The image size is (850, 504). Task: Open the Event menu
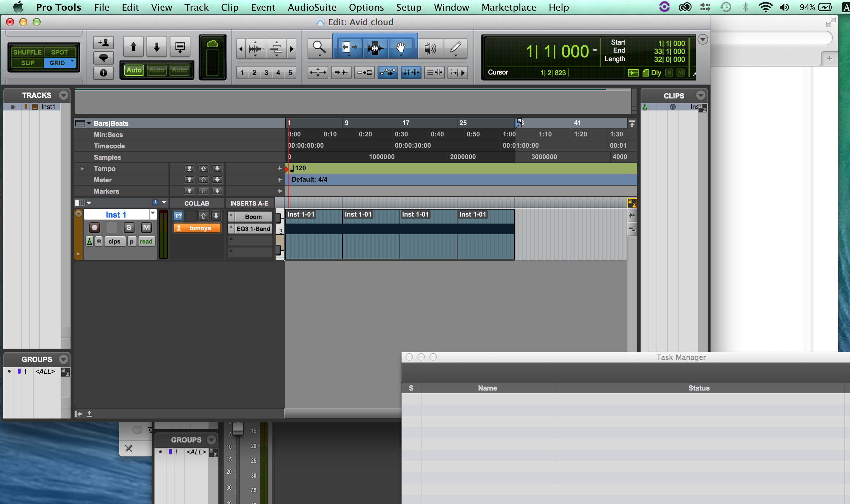pyautogui.click(x=263, y=7)
